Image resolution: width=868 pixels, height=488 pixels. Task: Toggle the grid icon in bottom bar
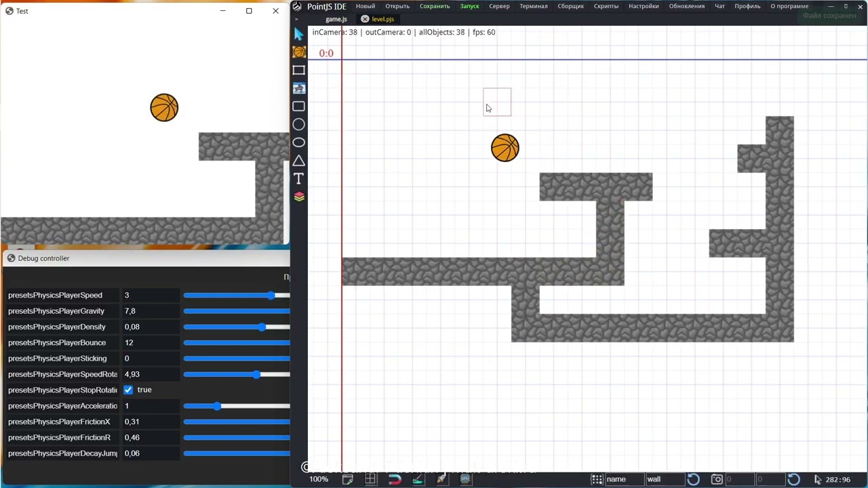point(370,479)
